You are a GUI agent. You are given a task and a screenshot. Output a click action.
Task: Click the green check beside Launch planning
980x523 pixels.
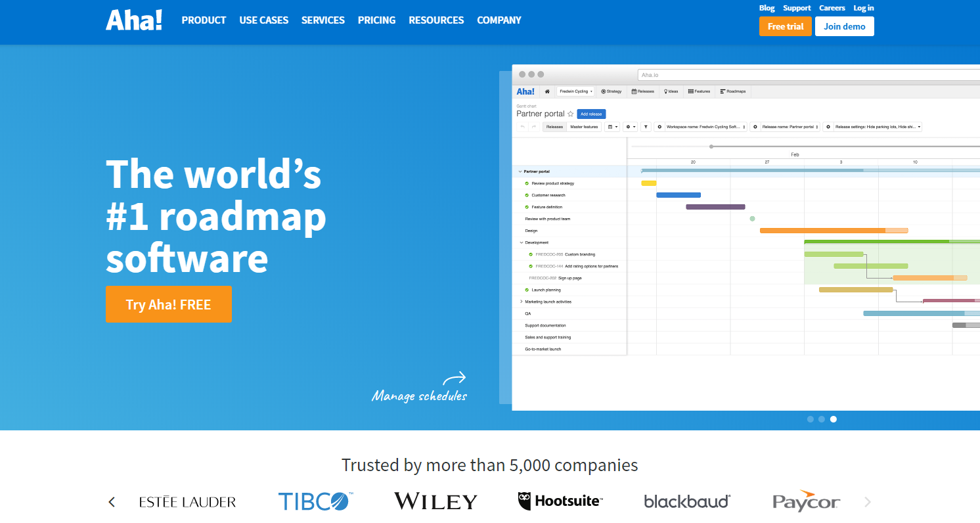click(x=527, y=290)
